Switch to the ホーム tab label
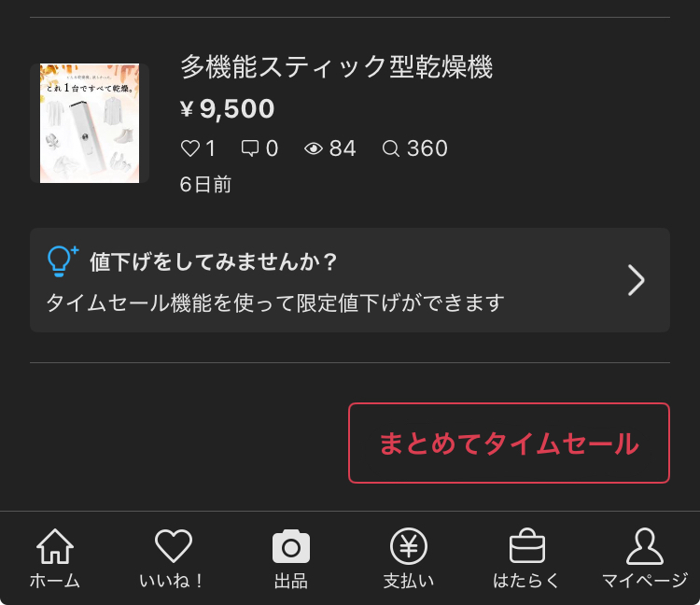The width and height of the screenshot is (700, 605). click(x=55, y=581)
